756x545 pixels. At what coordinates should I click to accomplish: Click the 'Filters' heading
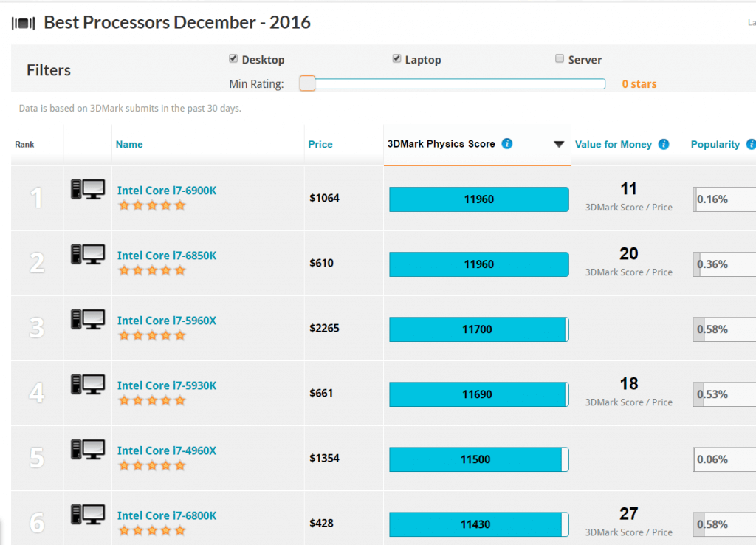[49, 70]
